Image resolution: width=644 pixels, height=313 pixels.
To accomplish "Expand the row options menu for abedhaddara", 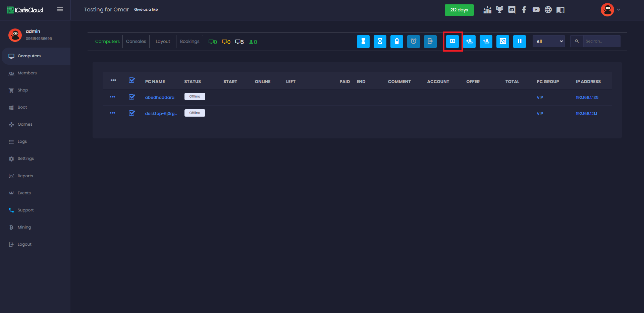I will (113, 97).
